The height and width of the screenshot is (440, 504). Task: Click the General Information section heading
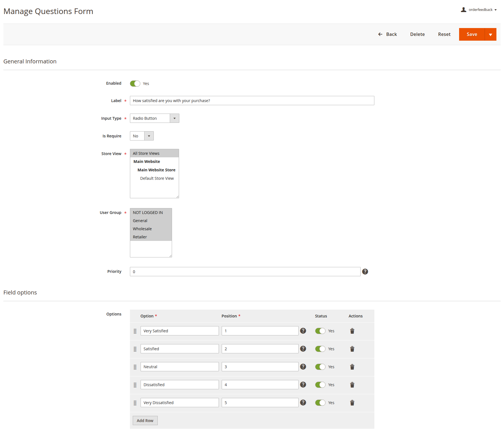pos(30,61)
